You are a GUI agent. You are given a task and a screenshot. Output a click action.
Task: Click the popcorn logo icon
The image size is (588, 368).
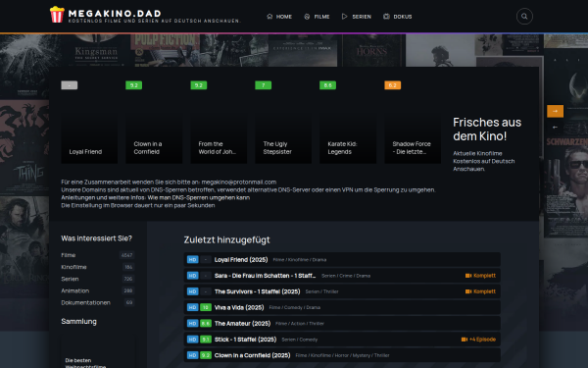coord(57,15)
